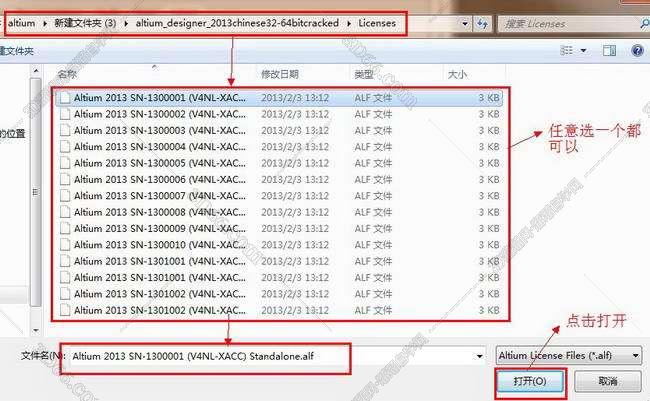
Task: Click the refresh button beside the address bar
Action: pos(482,24)
